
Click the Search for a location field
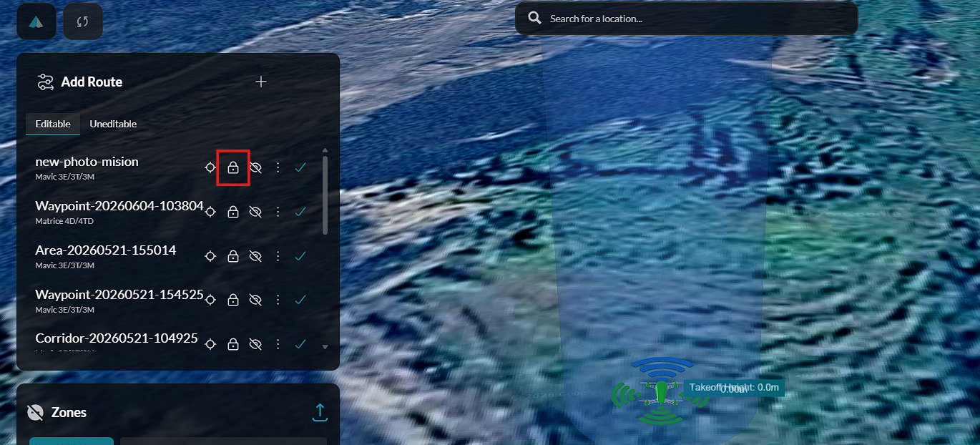click(687, 19)
